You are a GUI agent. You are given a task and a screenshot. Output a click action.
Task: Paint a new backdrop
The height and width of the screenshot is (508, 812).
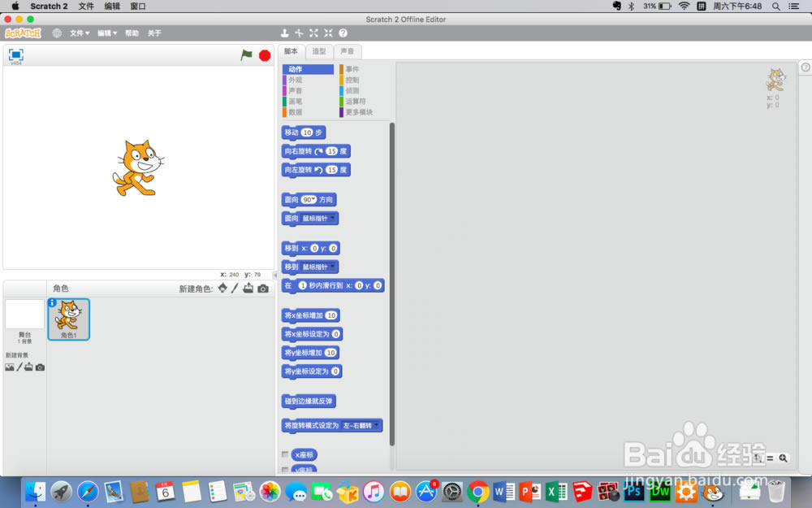19,367
